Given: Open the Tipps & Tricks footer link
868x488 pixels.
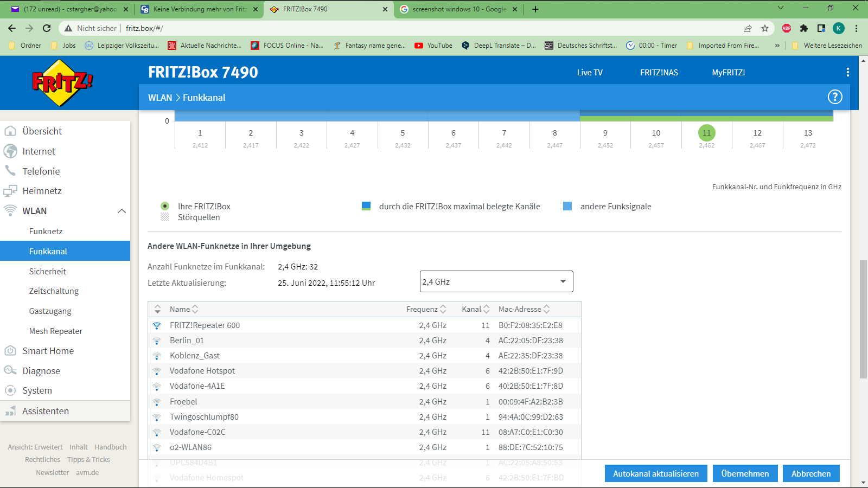Looking at the screenshot, I should [x=88, y=460].
